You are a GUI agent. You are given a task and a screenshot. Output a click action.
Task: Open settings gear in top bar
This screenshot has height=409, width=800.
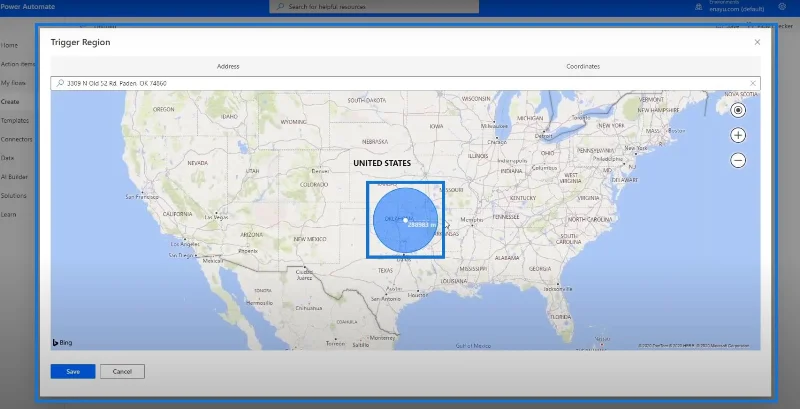[782, 6]
